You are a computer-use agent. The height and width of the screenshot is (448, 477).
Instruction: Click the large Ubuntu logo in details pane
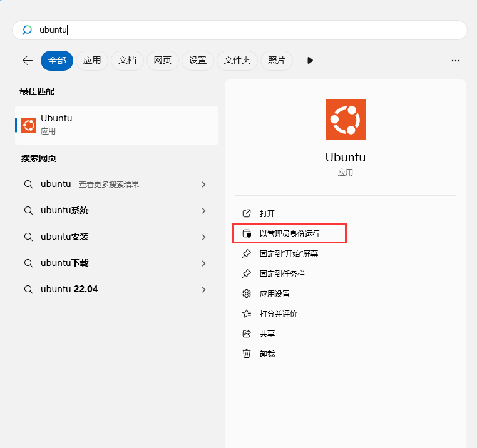coord(346,120)
